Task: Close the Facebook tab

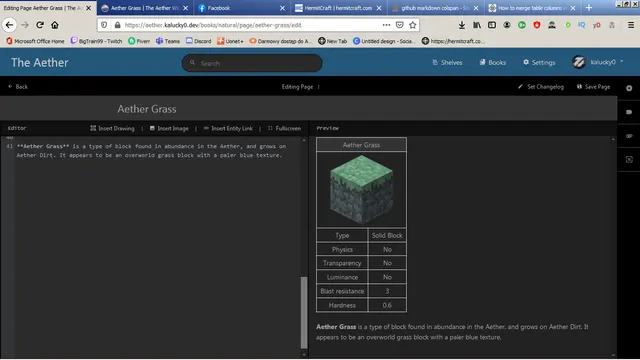Action: point(282,8)
